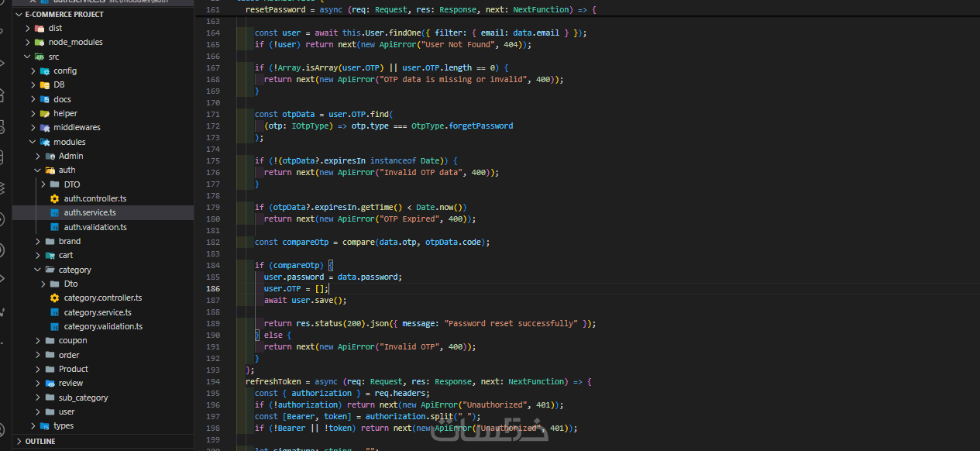The width and height of the screenshot is (980, 451).
Task: Expand the sub_category folder chevron
Action: 39,398
